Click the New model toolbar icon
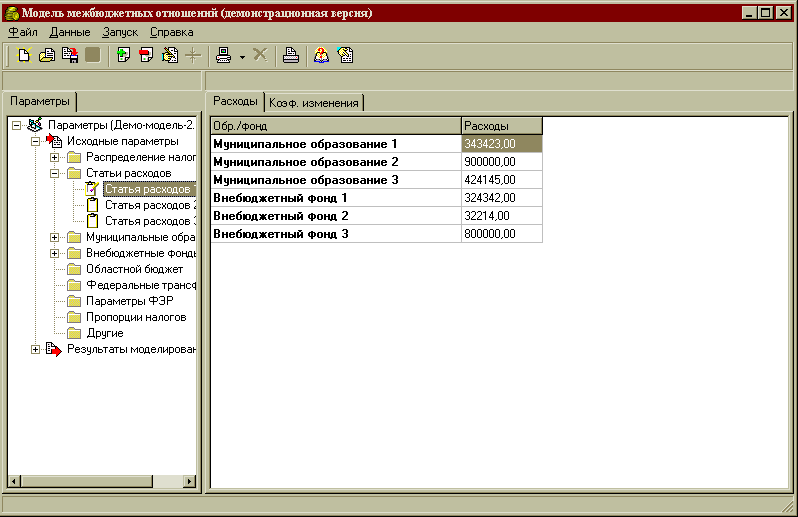The width and height of the screenshot is (798, 517). [x=25, y=56]
